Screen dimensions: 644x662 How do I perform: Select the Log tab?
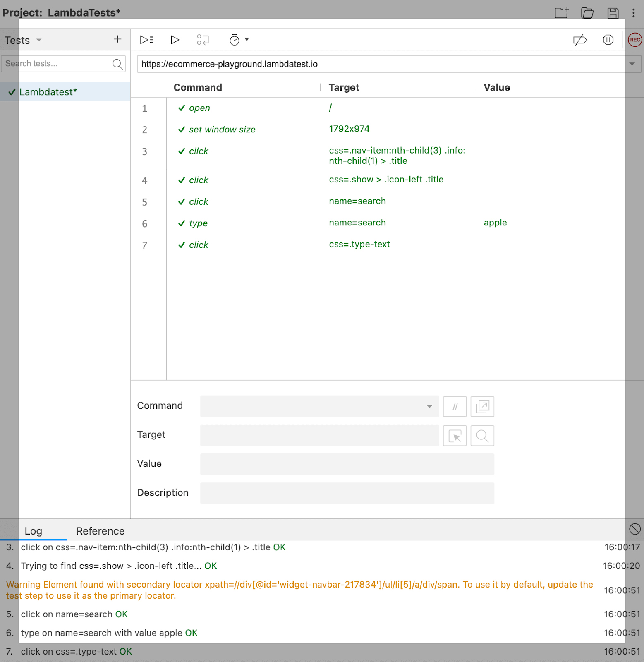coord(34,531)
